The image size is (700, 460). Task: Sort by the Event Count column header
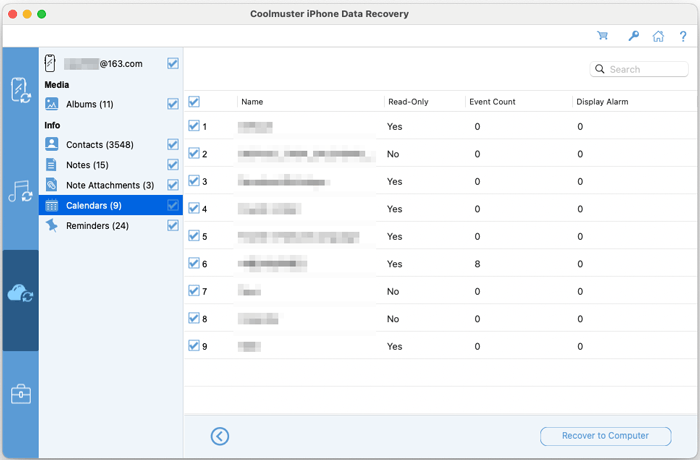click(x=493, y=102)
